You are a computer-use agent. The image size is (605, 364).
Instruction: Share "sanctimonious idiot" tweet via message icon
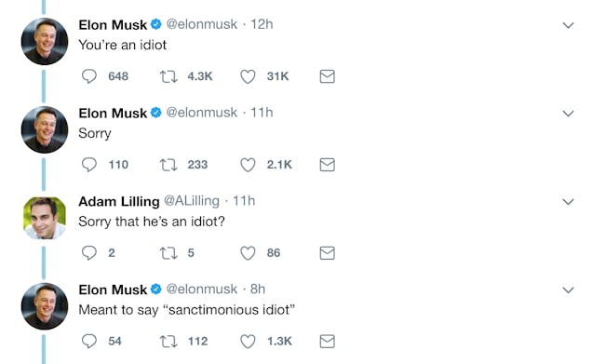point(328,342)
